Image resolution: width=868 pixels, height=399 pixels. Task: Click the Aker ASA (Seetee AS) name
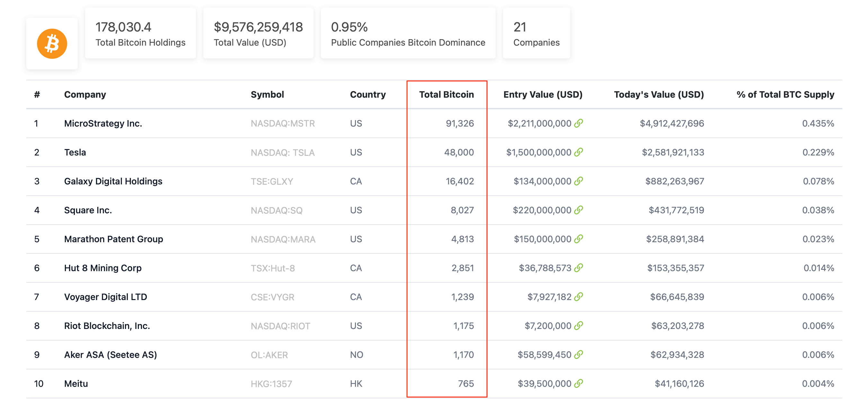coord(111,355)
